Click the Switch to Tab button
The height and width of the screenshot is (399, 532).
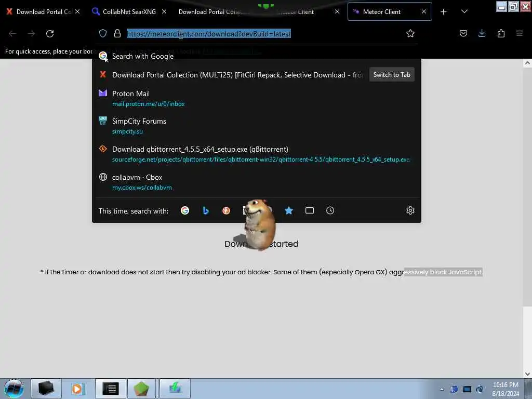coord(392,75)
